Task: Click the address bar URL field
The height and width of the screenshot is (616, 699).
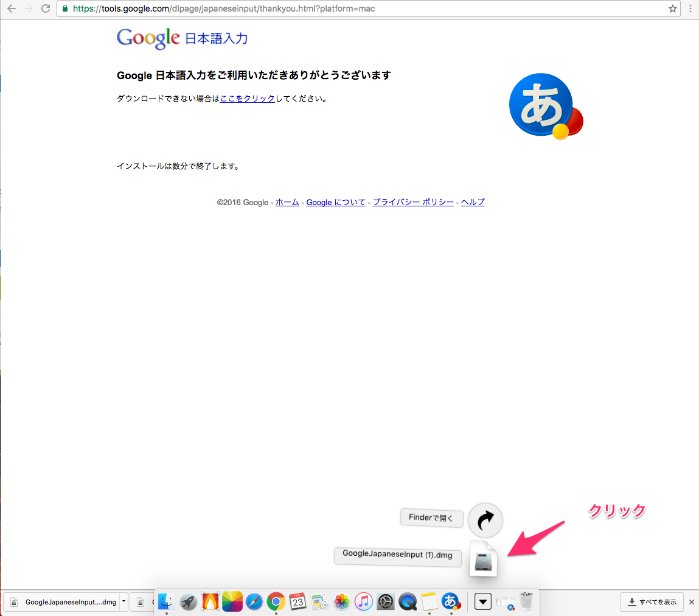Action: pos(368,9)
